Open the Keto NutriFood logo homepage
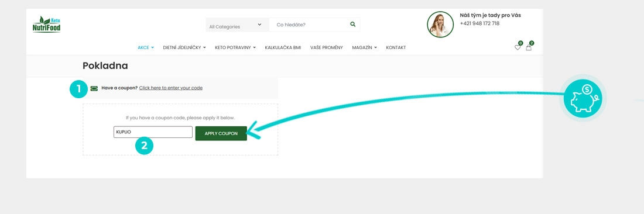 (x=46, y=25)
